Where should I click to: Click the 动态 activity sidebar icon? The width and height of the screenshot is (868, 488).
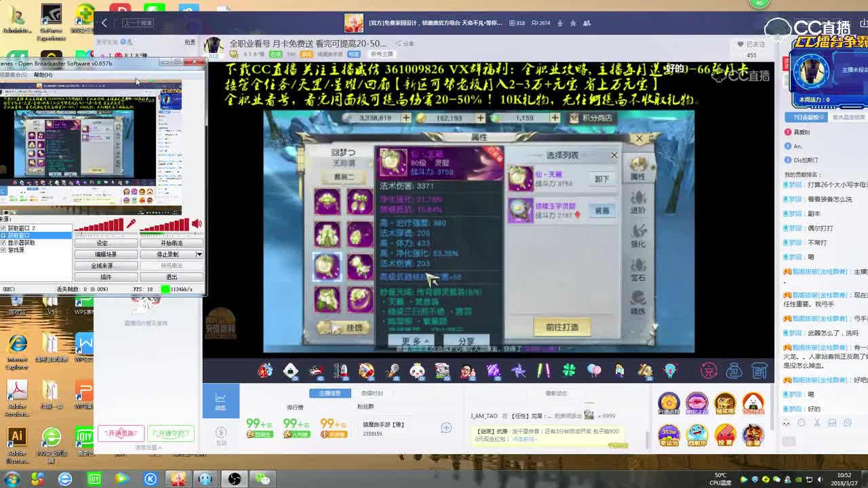[220, 401]
